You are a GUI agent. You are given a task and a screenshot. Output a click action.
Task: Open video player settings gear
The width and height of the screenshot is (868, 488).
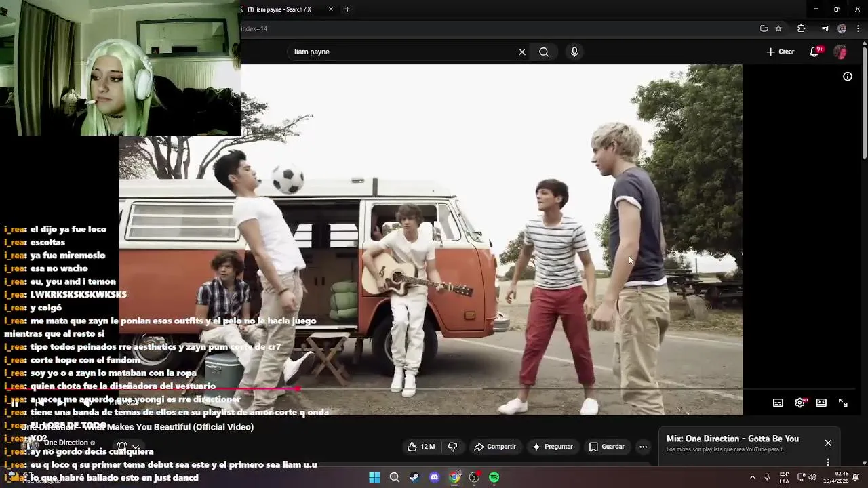(800, 403)
